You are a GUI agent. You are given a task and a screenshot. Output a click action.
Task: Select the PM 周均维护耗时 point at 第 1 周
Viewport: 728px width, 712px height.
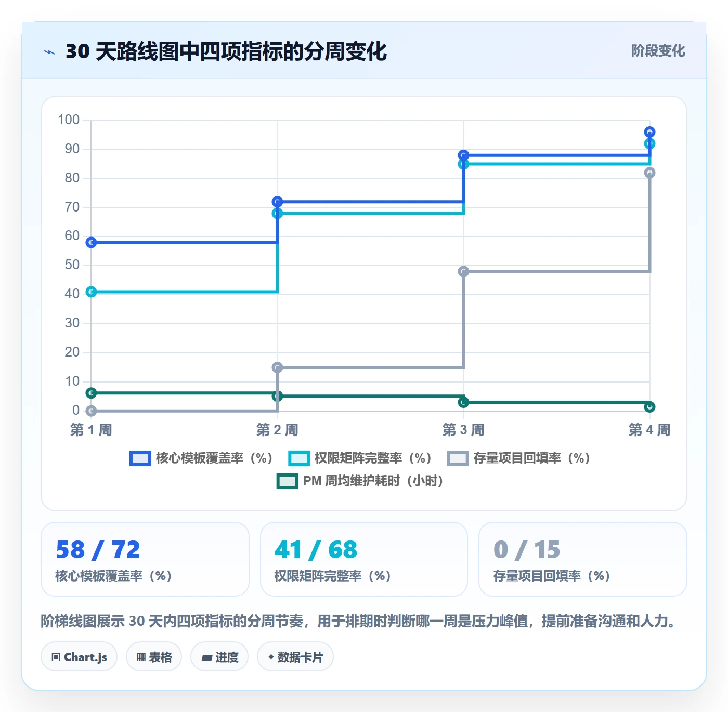(91, 393)
